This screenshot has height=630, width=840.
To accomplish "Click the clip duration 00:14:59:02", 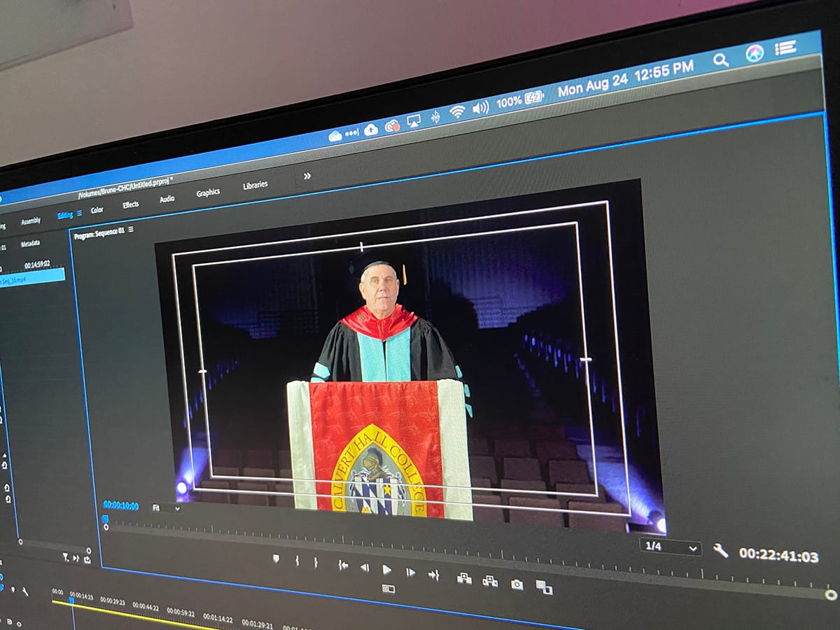I will point(37,265).
